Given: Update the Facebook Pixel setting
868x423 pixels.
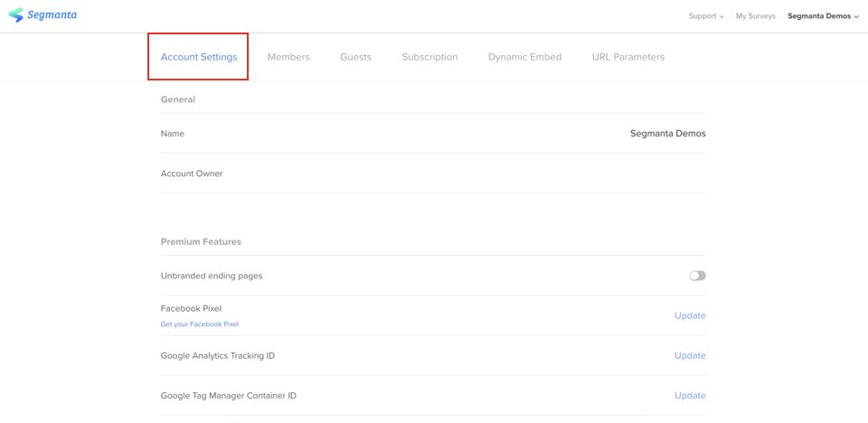Looking at the screenshot, I should [x=690, y=315].
